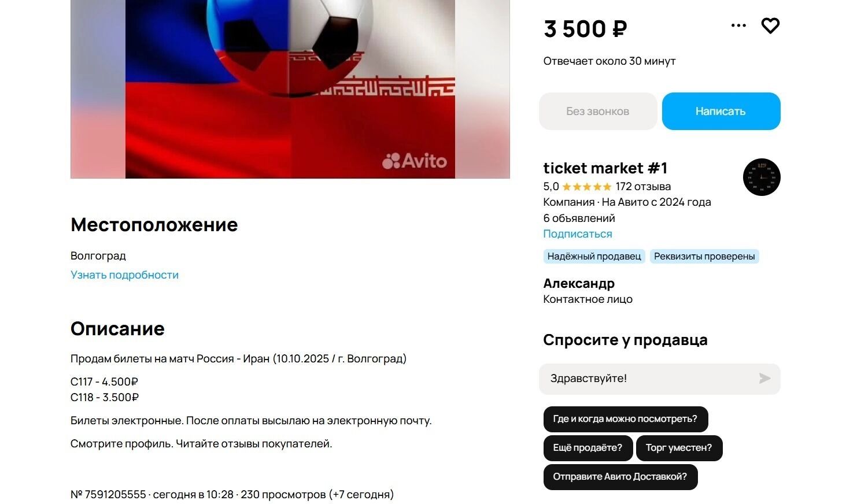Click the Реквизиты проверены badge
Screen dimensions: 846x504
click(x=704, y=257)
